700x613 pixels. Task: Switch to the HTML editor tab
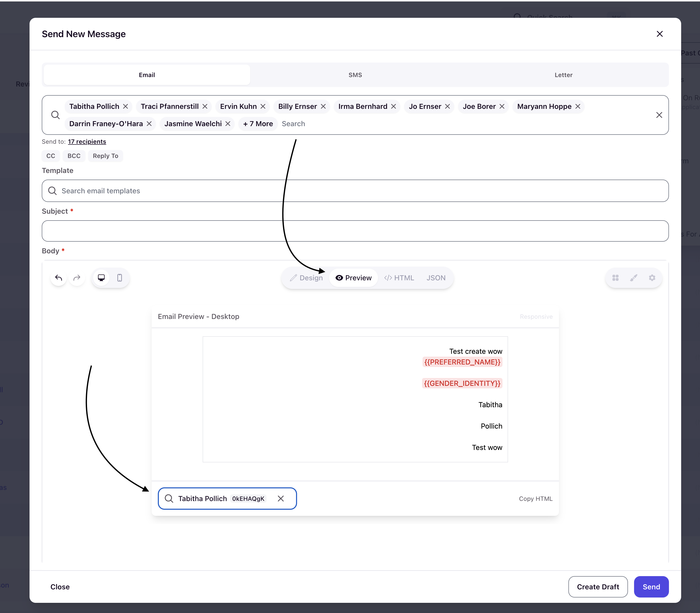pos(399,278)
